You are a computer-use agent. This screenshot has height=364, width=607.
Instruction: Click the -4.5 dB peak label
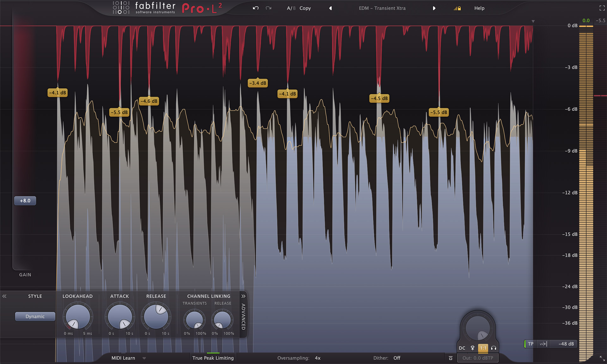pos(379,98)
